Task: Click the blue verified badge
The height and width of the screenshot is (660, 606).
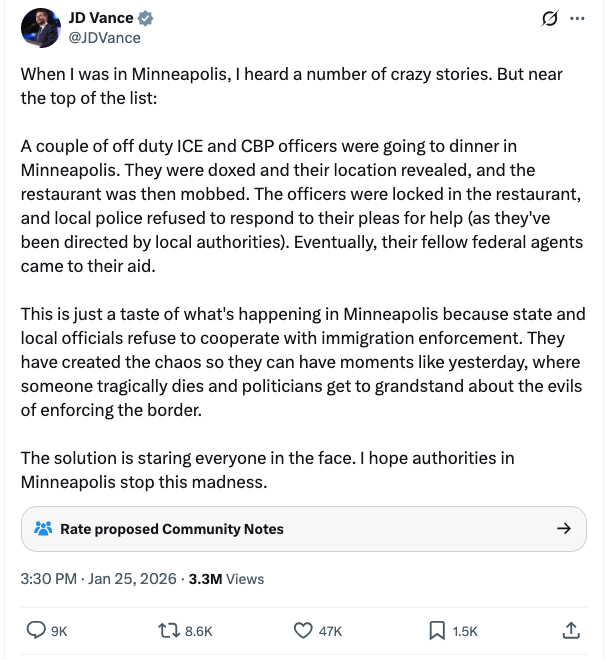Action: coord(144,19)
